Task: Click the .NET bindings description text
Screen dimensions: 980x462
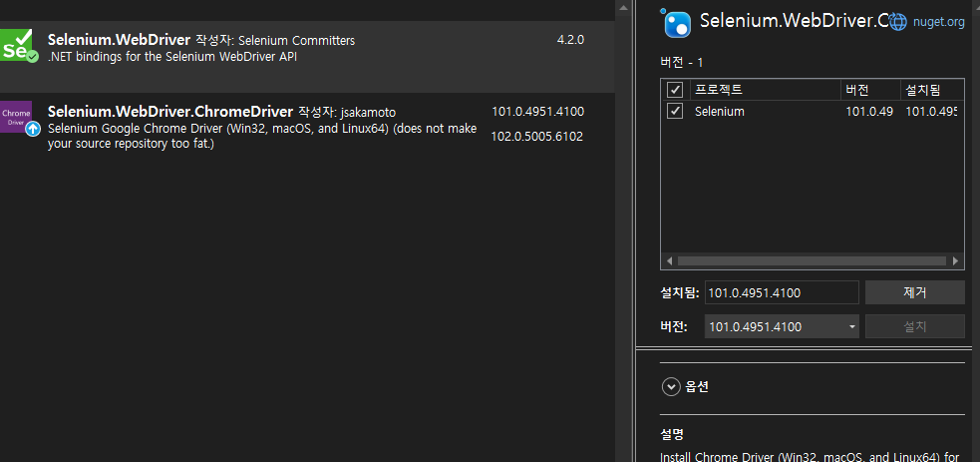Action: pyautogui.click(x=171, y=57)
